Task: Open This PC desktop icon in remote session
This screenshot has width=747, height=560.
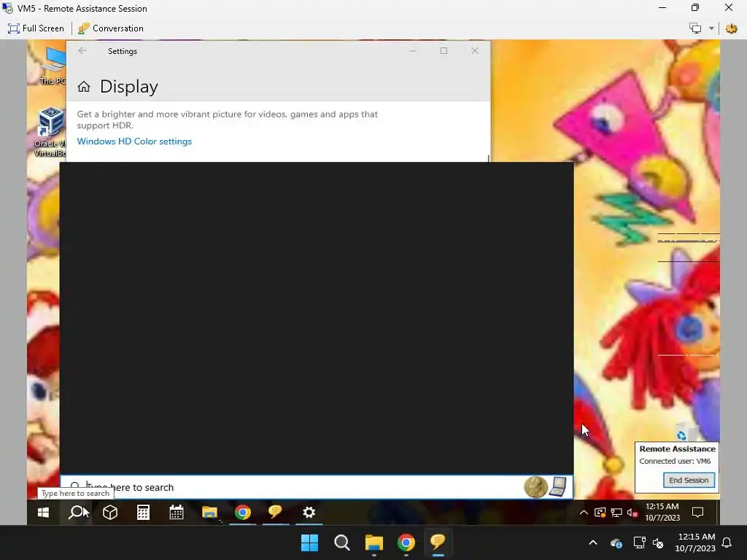Action: pyautogui.click(x=53, y=66)
